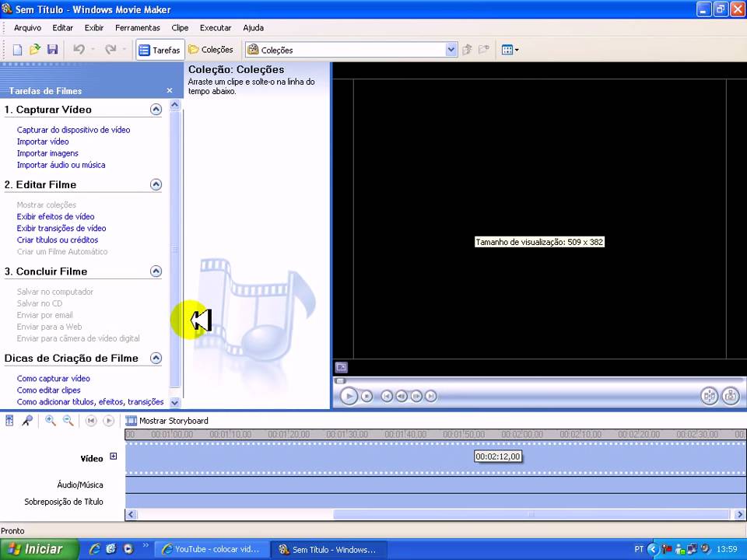The height and width of the screenshot is (560, 747).
Task: Click the Importar vídeo link
Action: click(x=43, y=142)
